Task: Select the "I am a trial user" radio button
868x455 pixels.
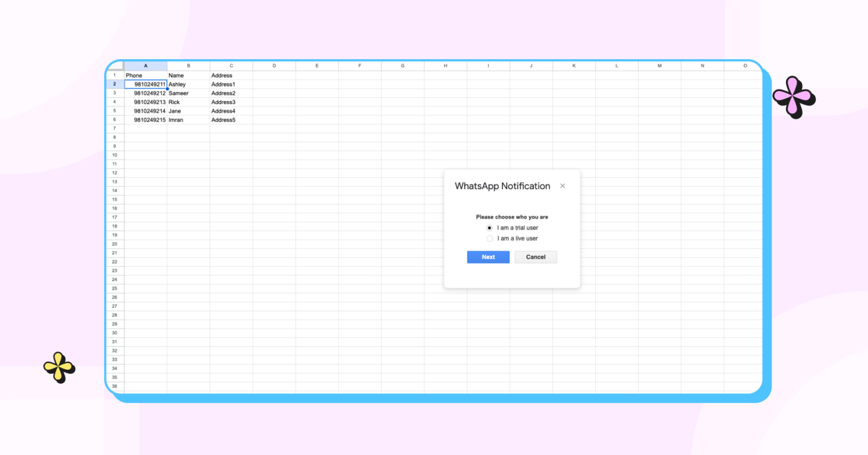Action: pyautogui.click(x=489, y=228)
